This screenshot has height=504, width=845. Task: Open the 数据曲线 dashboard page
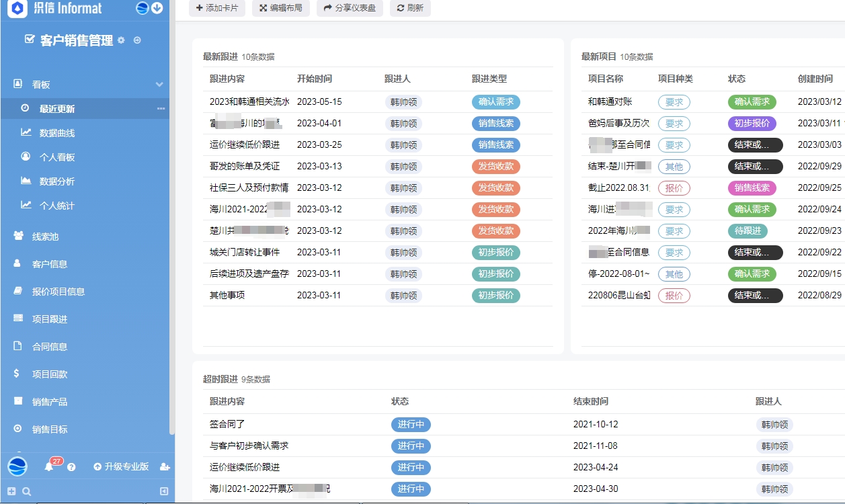(x=57, y=133)
